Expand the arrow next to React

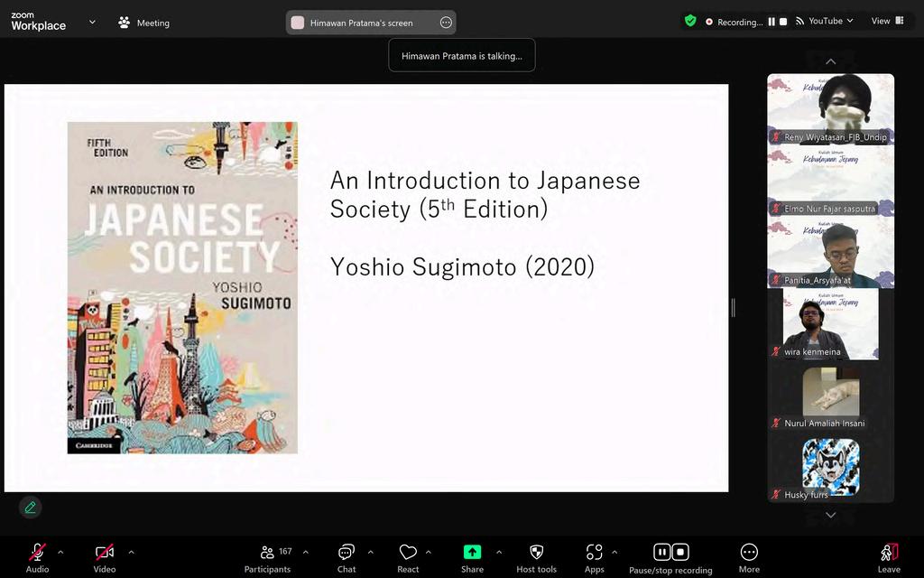click(429, 553)
